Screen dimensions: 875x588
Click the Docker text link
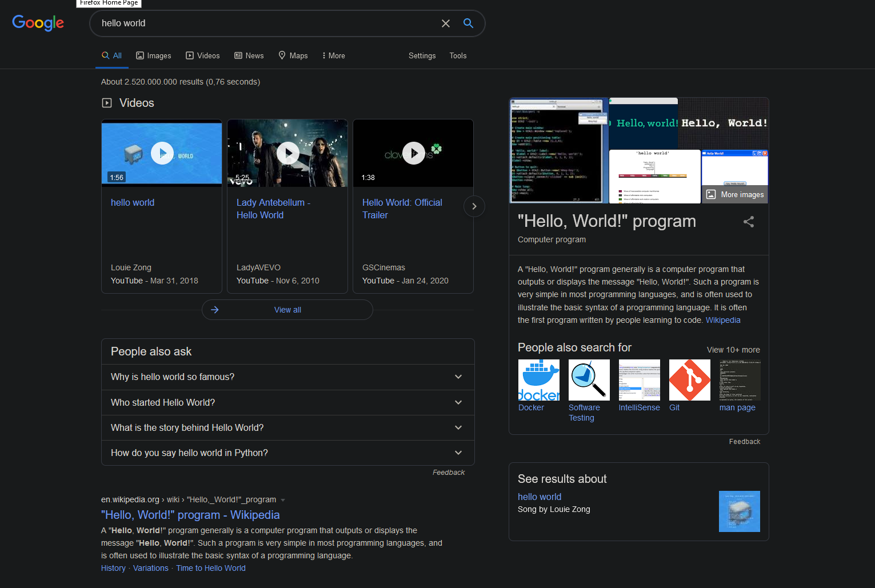pyautogui.click(x=531, y=407)
